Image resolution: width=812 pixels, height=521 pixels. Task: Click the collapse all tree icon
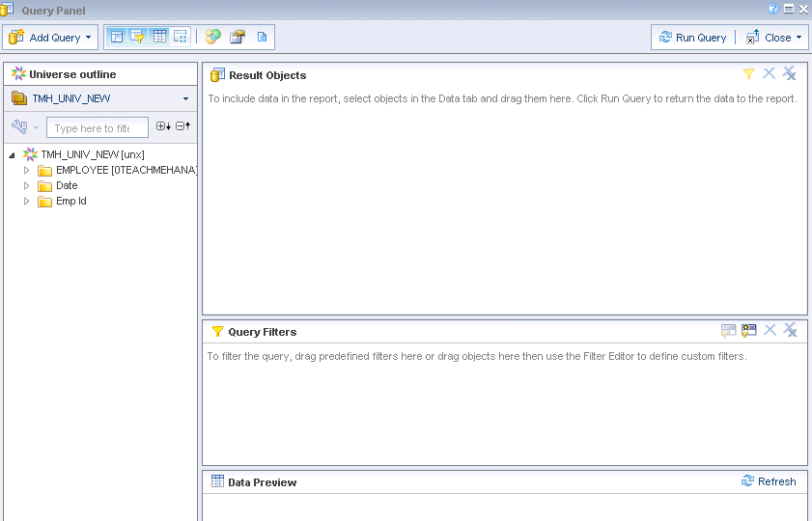pyautogui.click(x=182, y=125)
